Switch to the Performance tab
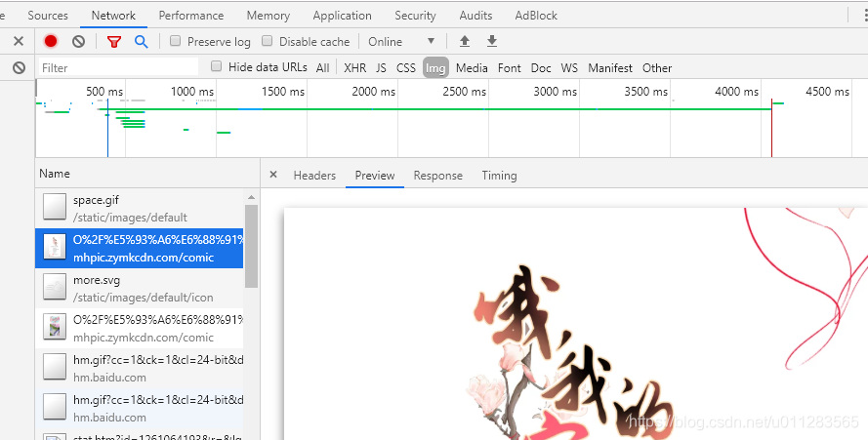Screen dimensions: 868x440 191,16
